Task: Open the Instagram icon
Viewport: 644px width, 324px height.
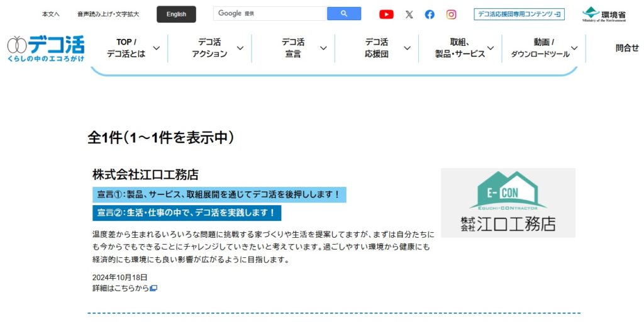Action: pos(451,14)
